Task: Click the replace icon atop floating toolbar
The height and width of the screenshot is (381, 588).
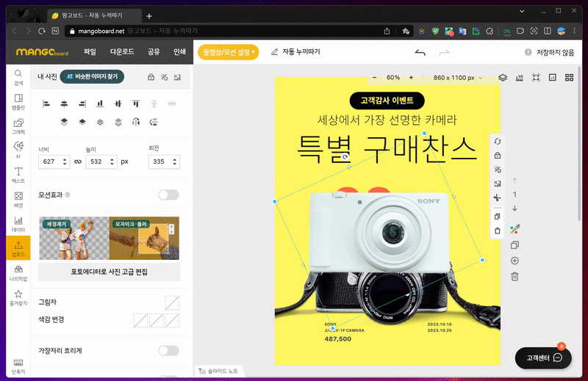Action: (498, 142)
